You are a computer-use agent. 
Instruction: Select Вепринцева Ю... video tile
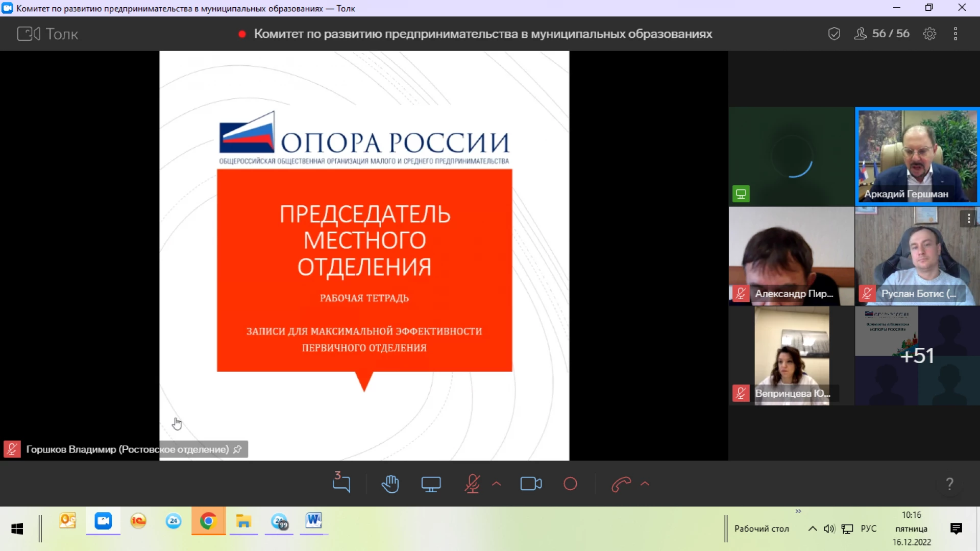point(791,356)
